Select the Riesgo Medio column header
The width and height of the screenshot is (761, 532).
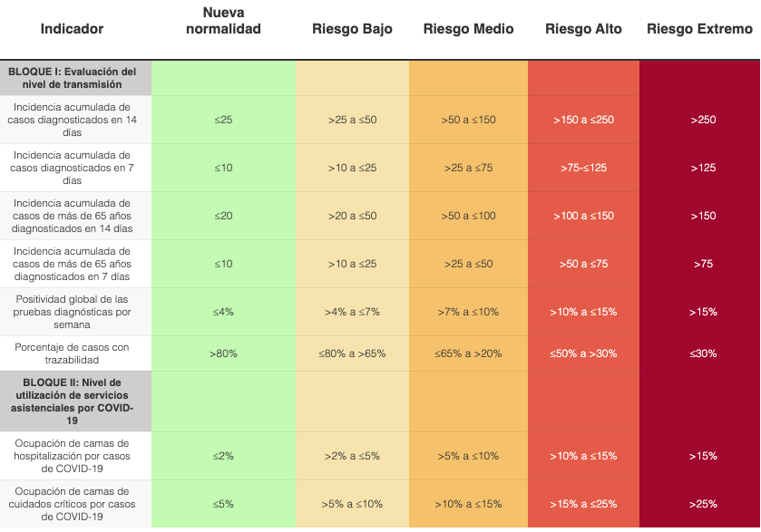468,29
